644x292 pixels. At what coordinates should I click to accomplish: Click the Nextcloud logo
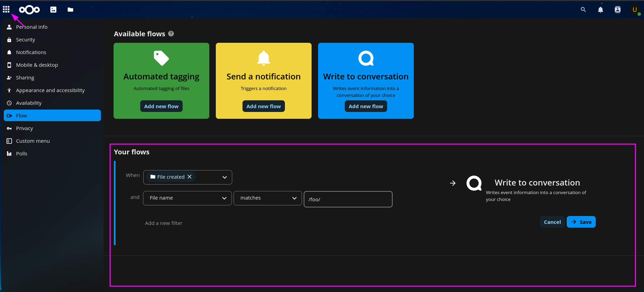29,10
